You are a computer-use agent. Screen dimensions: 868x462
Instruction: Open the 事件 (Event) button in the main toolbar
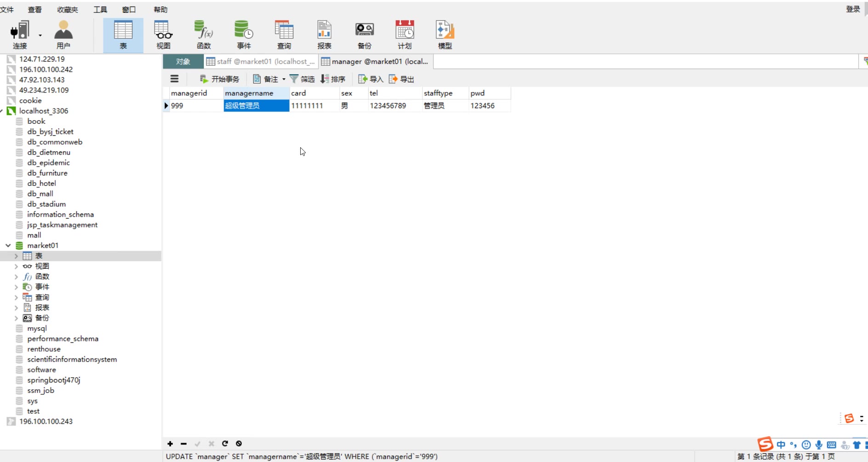244,35
